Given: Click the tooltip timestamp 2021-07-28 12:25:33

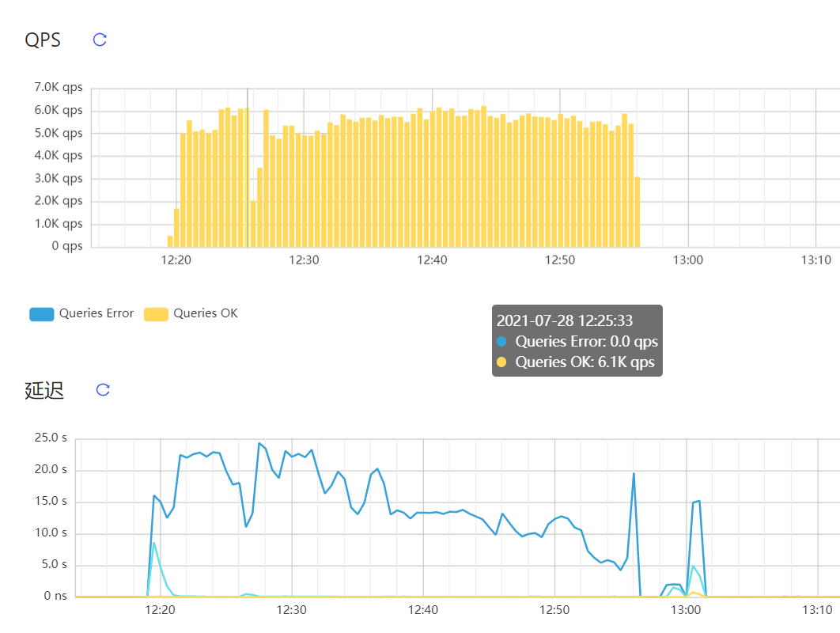Looking at the screenshot, I should coord(565,320).
